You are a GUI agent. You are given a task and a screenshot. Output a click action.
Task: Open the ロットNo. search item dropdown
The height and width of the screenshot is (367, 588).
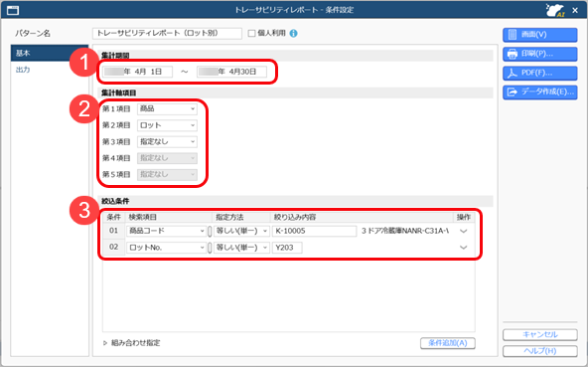pos(166,248)
